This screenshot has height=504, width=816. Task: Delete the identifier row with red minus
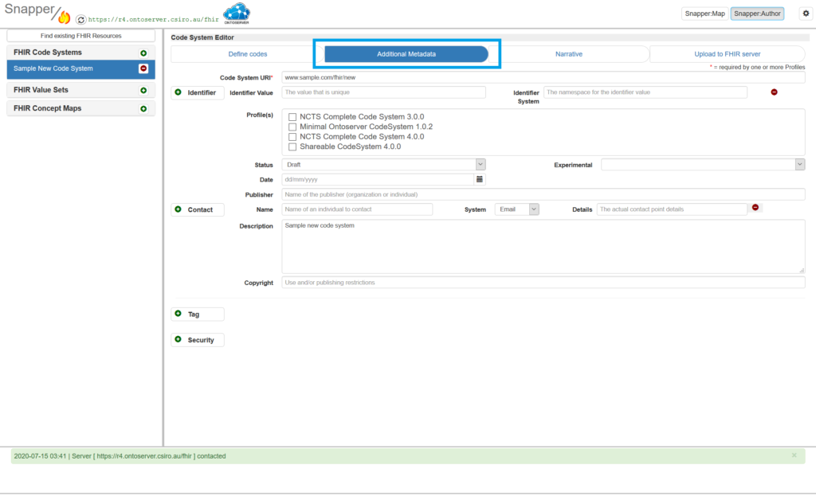click(x=774, y=92)
